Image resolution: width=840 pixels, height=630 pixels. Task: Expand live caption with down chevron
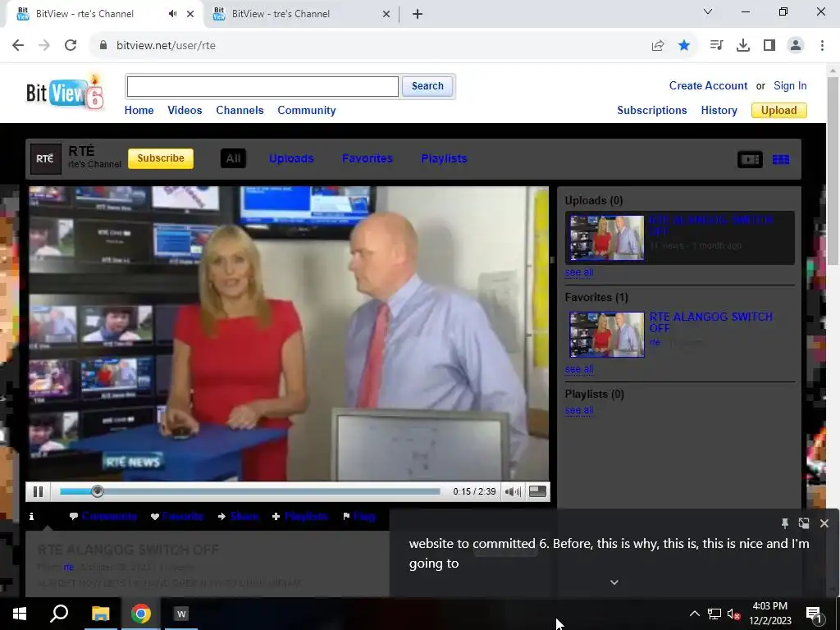614,582
